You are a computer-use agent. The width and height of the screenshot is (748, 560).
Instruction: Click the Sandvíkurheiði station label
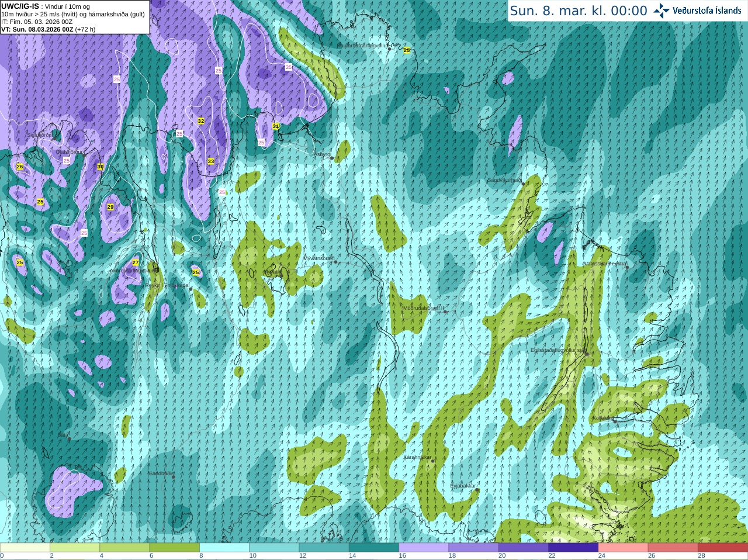(x=504, y=180)
